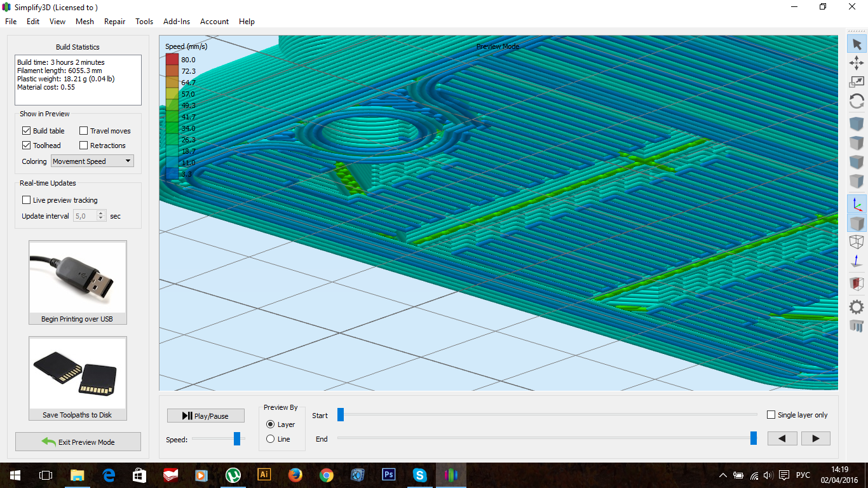Switch to wireframe cube view
Viewport: 868px width, 488px height.
(857, 242)
